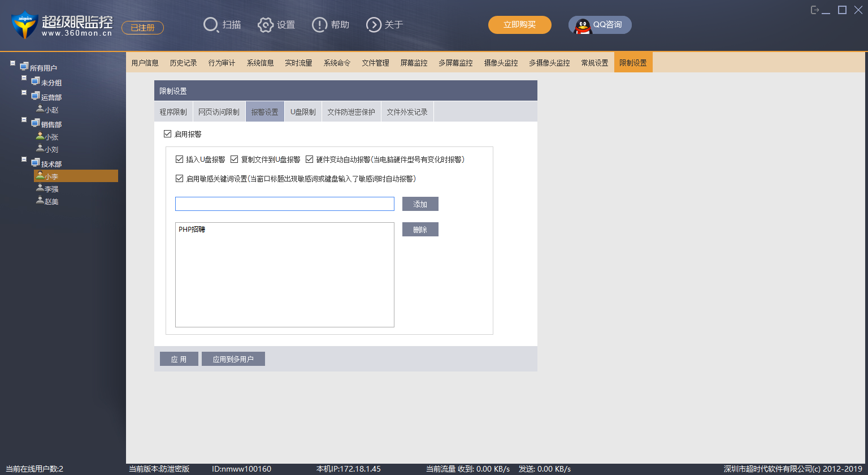Collapse the 运营部 group node

pos(24,92)
